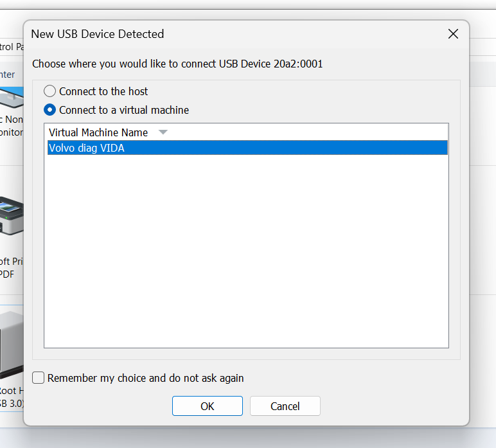
Task: Click the Connect to the host label text
Action: pos(103,91)
